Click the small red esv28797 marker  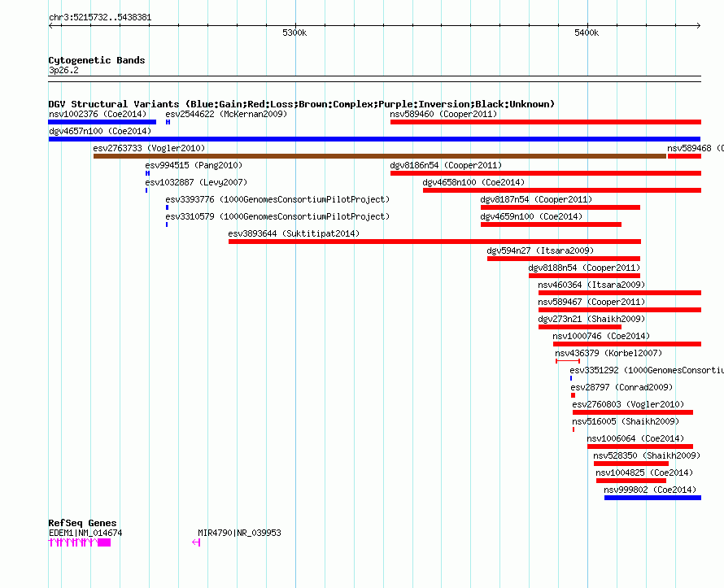click(573, 395)
